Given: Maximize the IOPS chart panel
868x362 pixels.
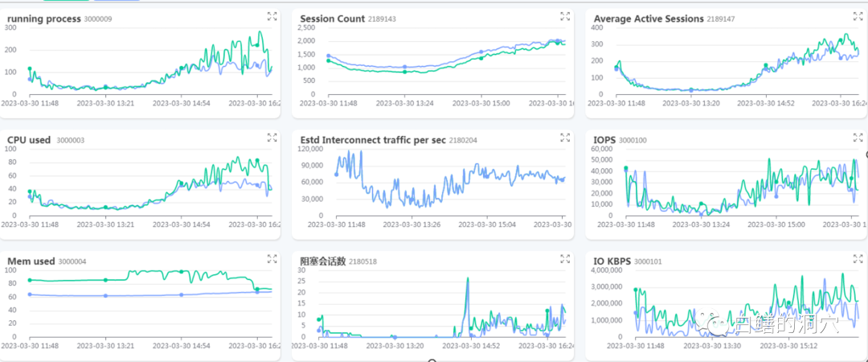Looking at the screenshot, I should pyautogui.click(x=858, y=137).
